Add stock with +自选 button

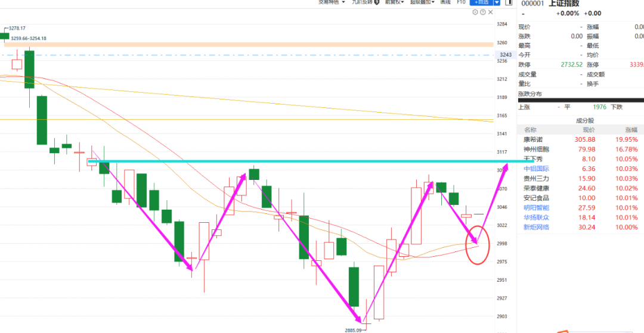click(482, 2)
